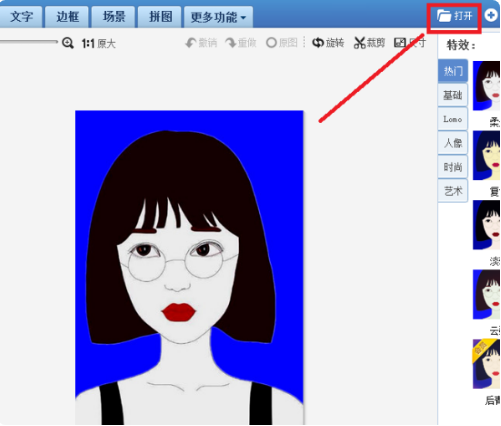Select the 基础 effects category

(x=453, y=95)
